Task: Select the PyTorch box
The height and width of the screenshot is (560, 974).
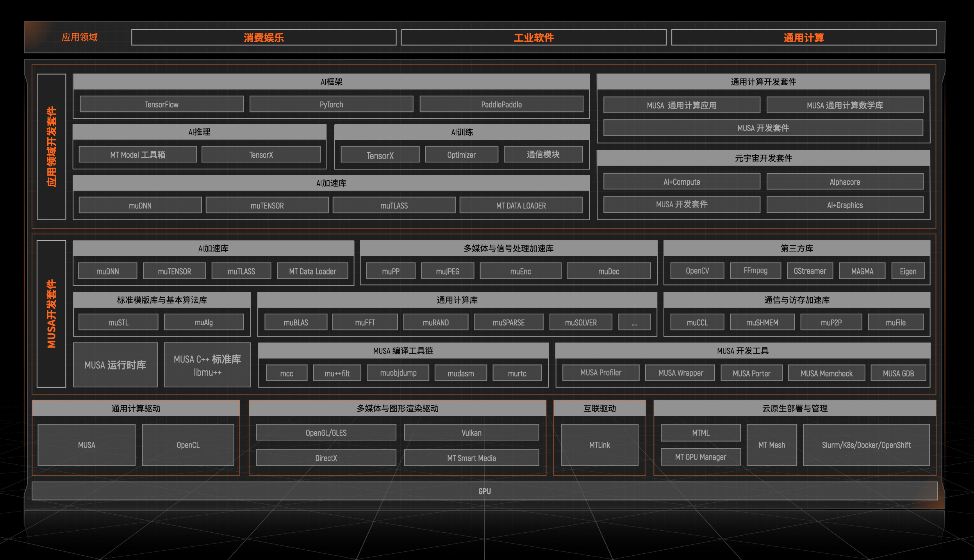Action: (x=331, y=104)
